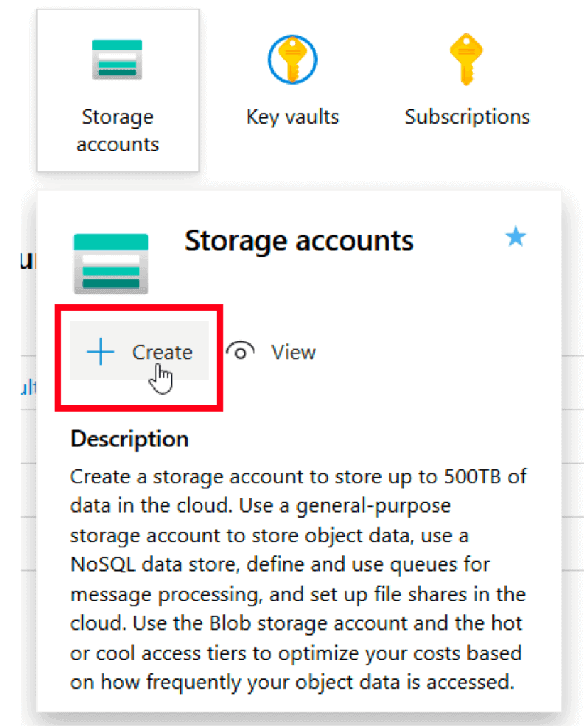Click the Subscriptions key icon
584x728 pixels.
pos(467,60)
